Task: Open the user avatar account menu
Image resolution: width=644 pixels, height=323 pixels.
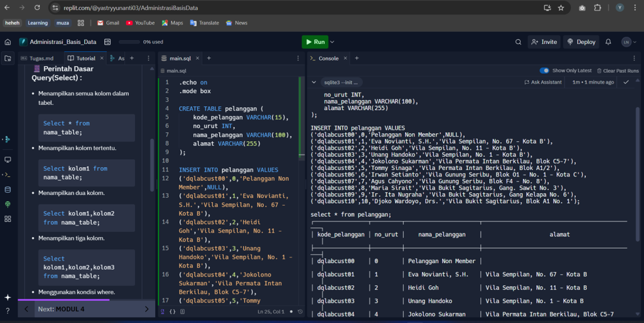Action: (x=628, y=42)
